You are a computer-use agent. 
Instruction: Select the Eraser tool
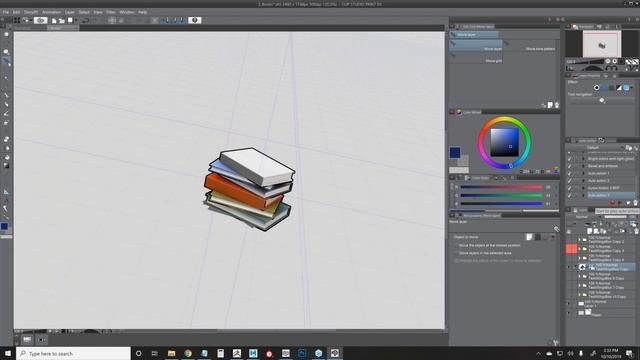6,140
